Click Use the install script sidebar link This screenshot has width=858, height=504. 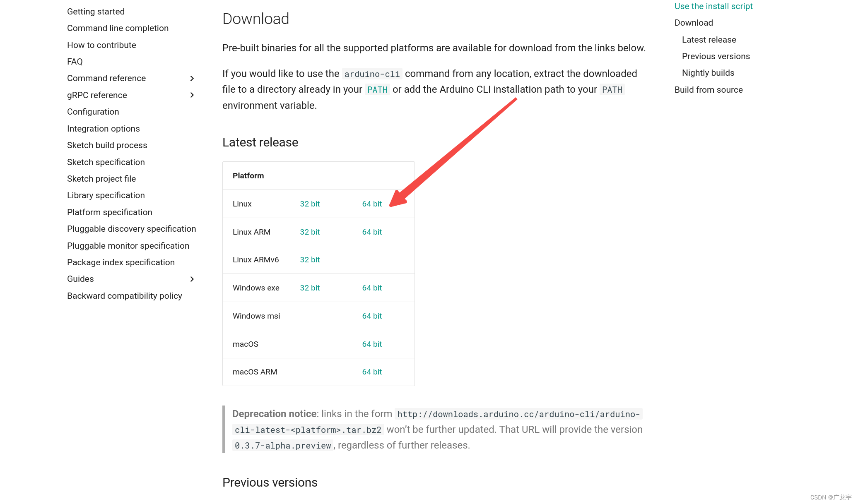[713, 6]
